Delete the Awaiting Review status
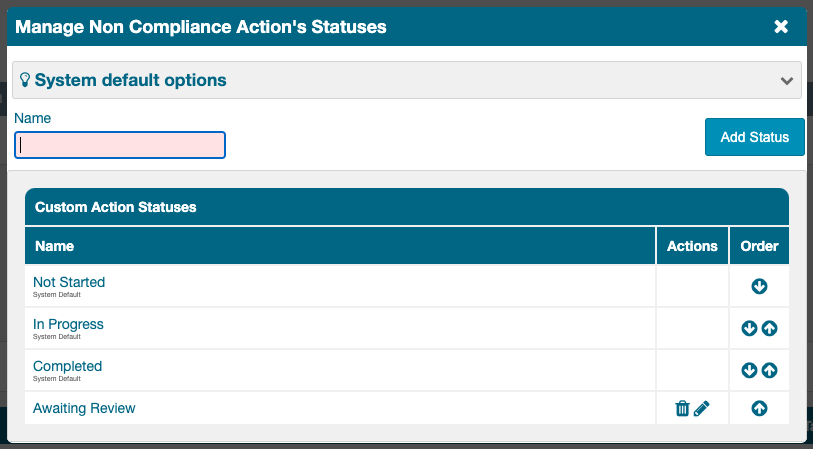Image resolution: width=813 pixels, height=449 pixels. click(682, 408)
